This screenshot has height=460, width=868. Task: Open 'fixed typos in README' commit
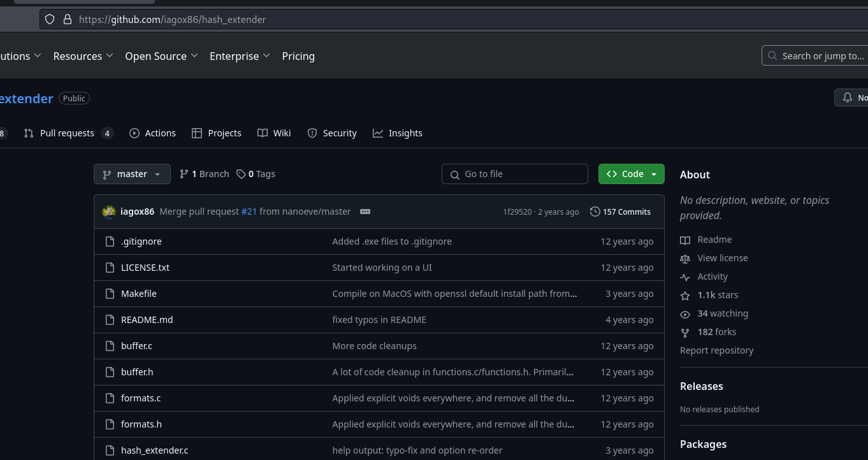click(x=379, y=320)
